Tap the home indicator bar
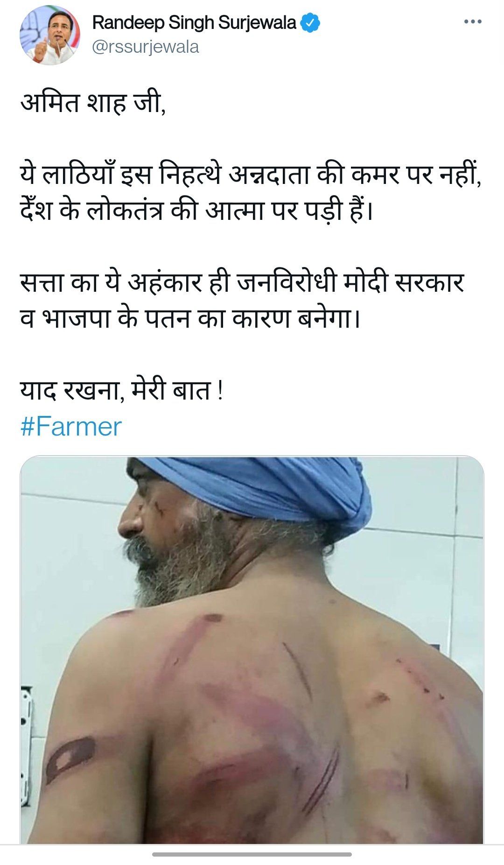504x865 pixels. point(252,854)
